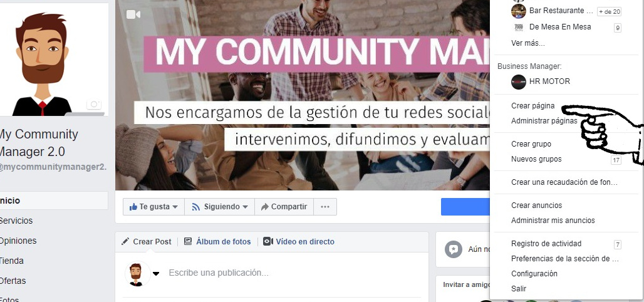644x302 pixels.
Task: Click Salir to log out
Action: (x=518, y=289)
